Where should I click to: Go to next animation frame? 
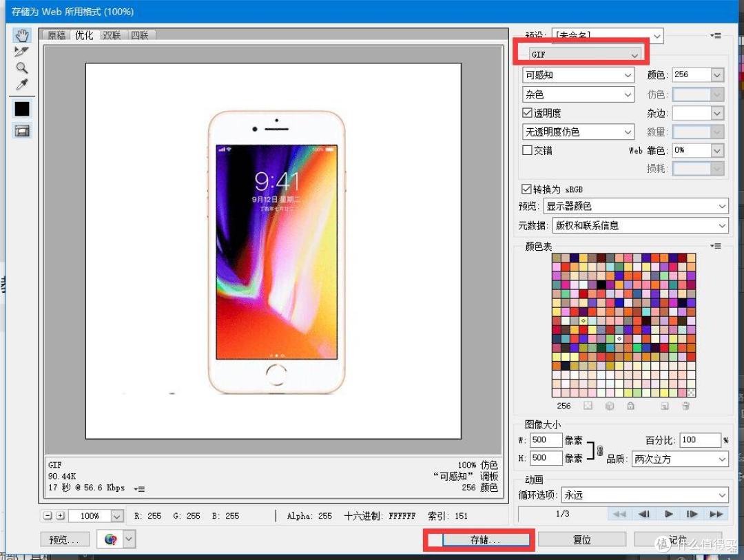[x=692, y=514]
